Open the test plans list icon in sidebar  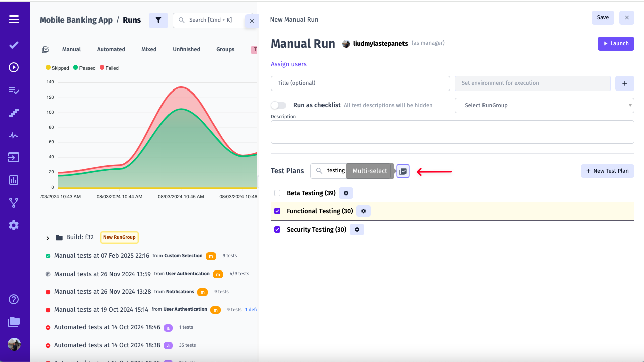(x=13, y=91)
